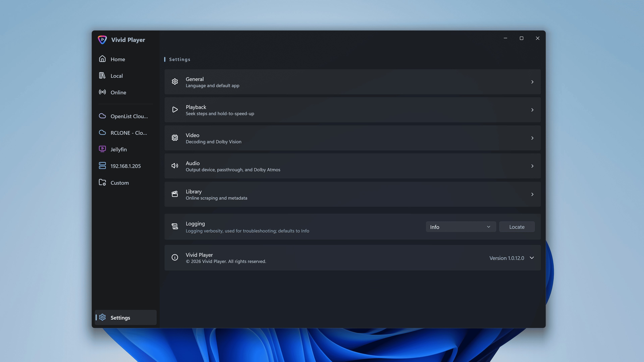Image resolution: width=644 pixels, height=362 pixels.
Task: Open the 192.168.1.205 server entry
Action: (x=126, y=166)
